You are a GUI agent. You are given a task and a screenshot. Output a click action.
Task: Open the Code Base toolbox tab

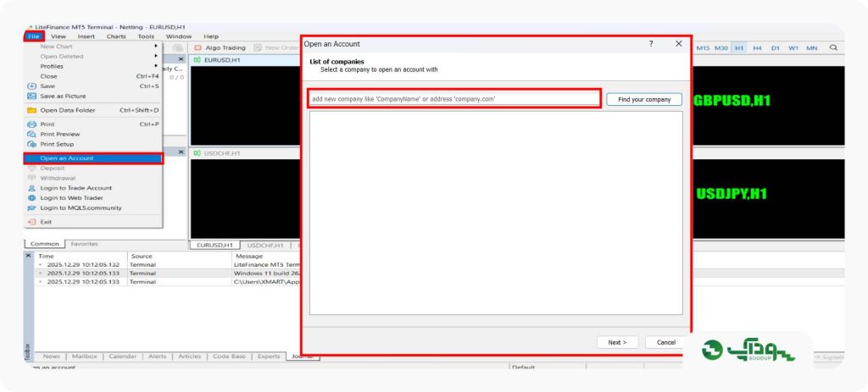(229, 356)
